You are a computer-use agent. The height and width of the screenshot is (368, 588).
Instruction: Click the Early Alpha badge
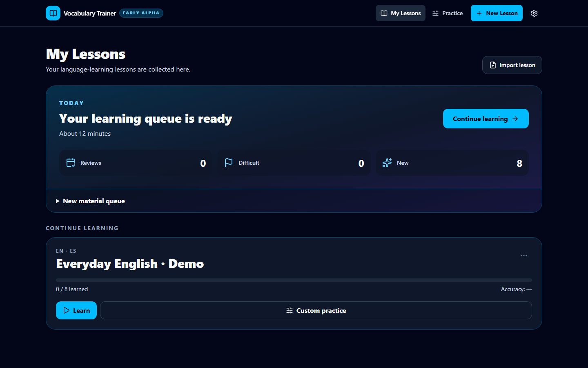tap(141, 13)
